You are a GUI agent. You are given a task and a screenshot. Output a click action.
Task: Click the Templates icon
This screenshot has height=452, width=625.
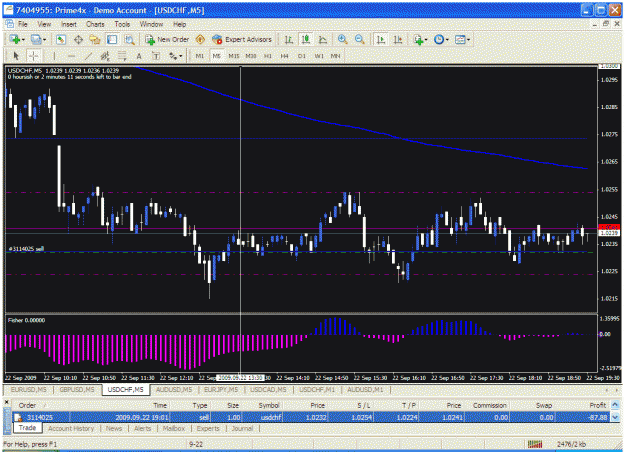click(460, 39)
